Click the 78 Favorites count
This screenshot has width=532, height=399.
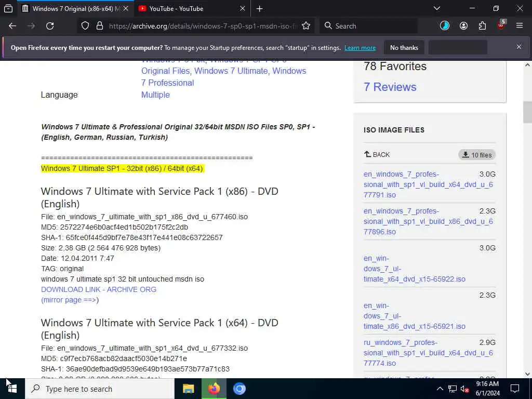[395, 66]
